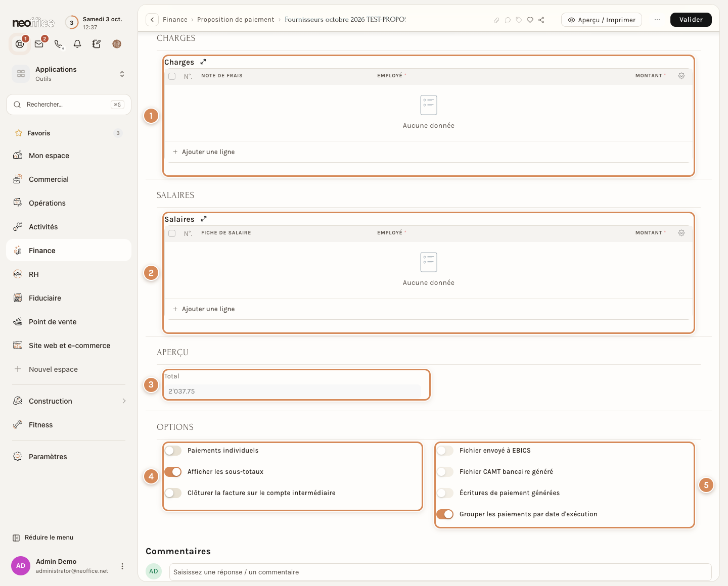Click the notes edit icon in top bar
This screenshot has width=728, height=586.
(x=97, y=44)
